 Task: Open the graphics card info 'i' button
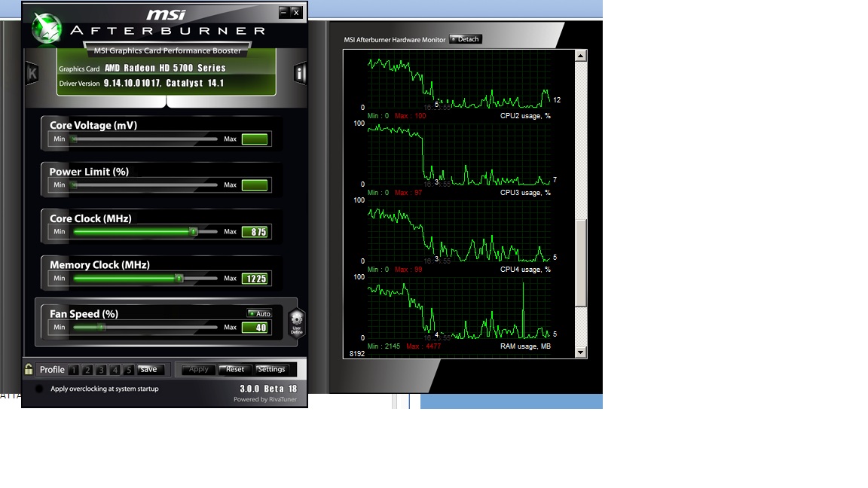point(300,73)
